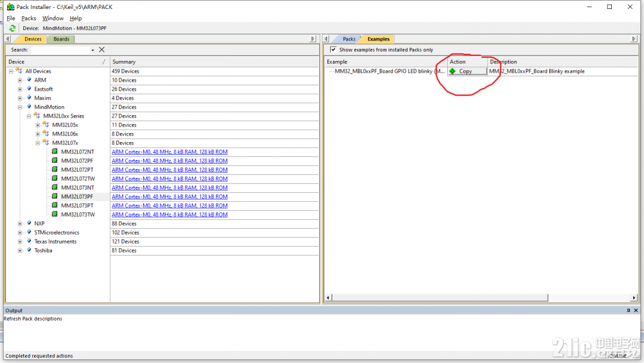644x363 pixels.
Task: Open the MM32L073PF summary link
Action: pyautogui.click(x=169, y=196)
